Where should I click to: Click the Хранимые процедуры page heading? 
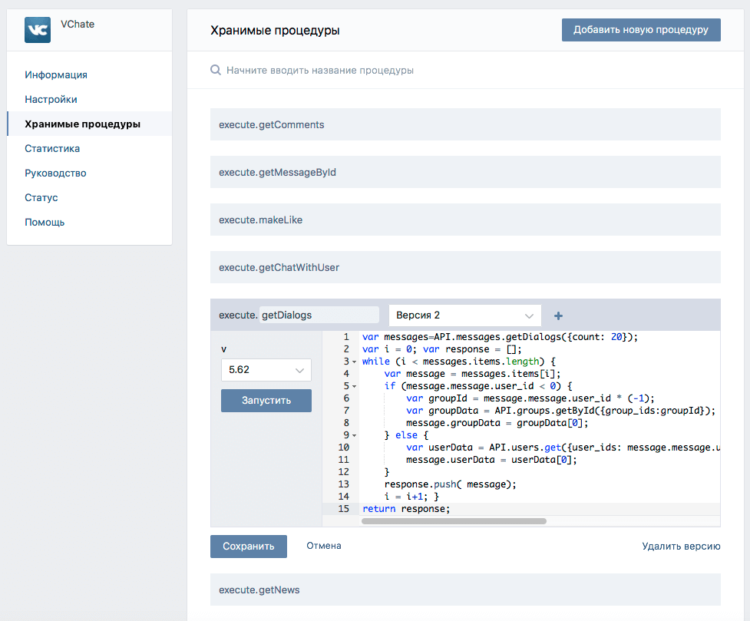(275, 30)
